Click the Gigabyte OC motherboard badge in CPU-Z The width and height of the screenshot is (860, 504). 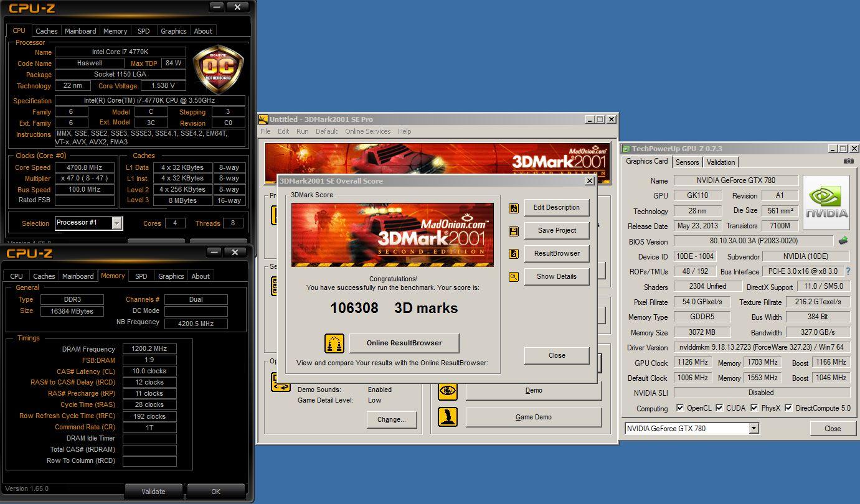pos(217,70)
